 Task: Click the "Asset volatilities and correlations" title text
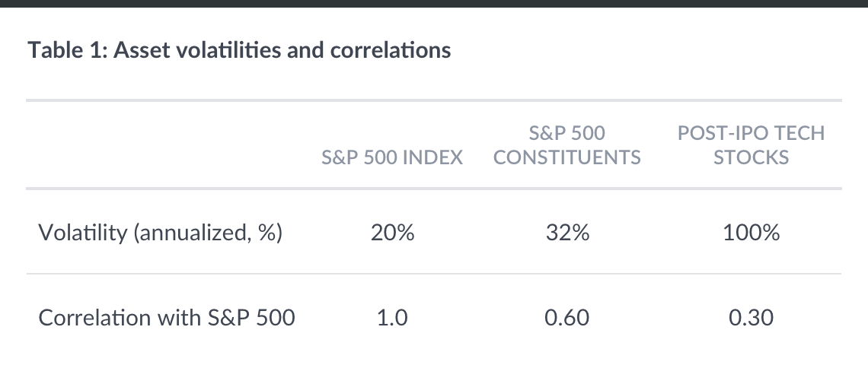282,50
